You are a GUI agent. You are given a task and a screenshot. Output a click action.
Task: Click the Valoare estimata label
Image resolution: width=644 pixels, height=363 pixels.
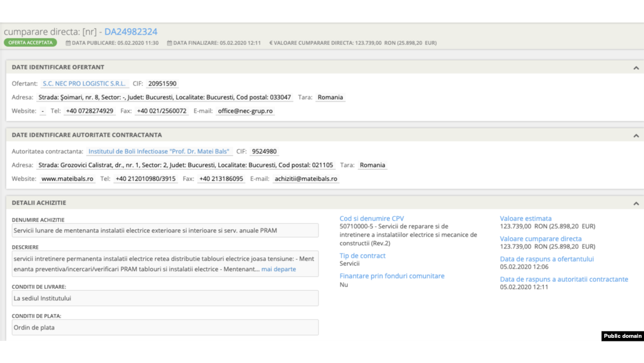[x=526, y=219]
